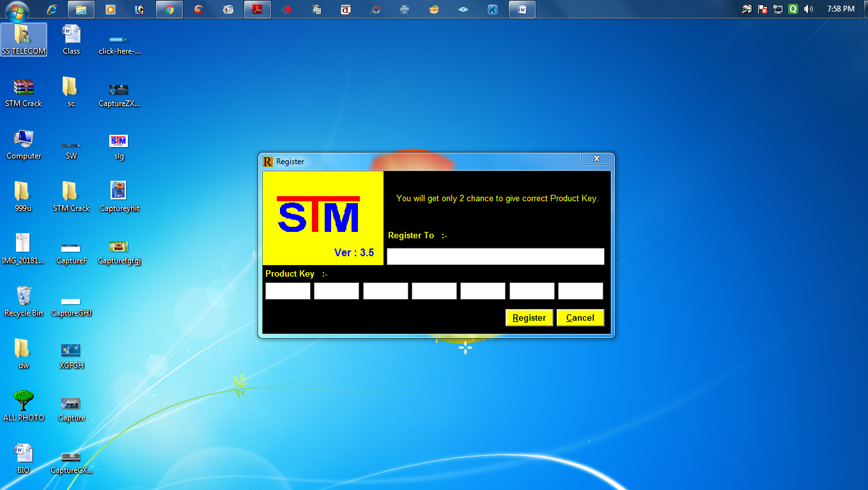Select the Recycle Bin icon

click(24, 302)
